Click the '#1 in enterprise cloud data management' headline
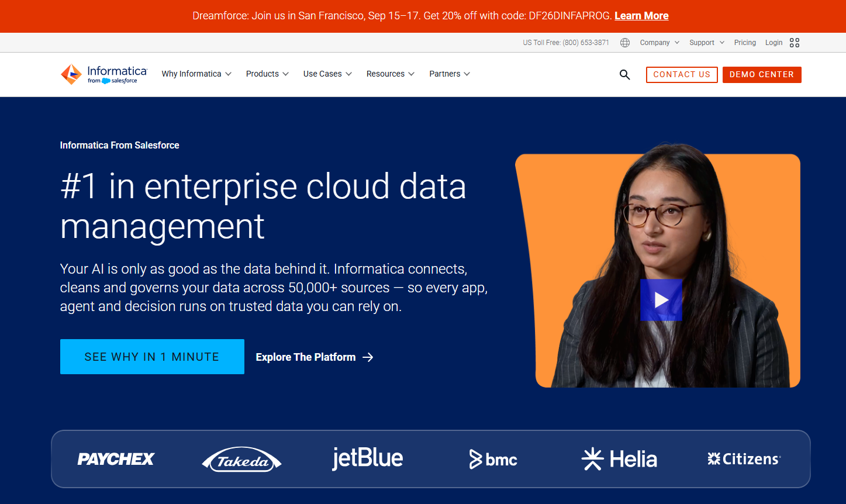This screenshot has width=846, height=504. 263,206
